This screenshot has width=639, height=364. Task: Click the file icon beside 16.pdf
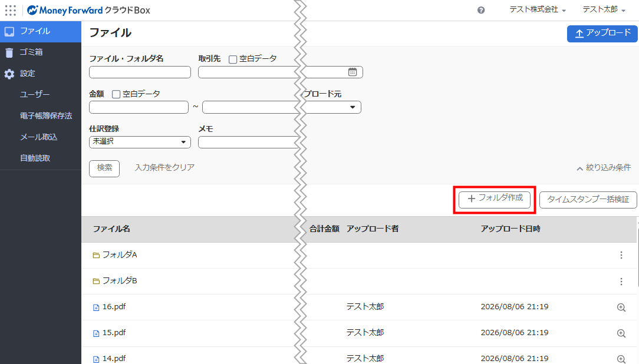[96, 307]
